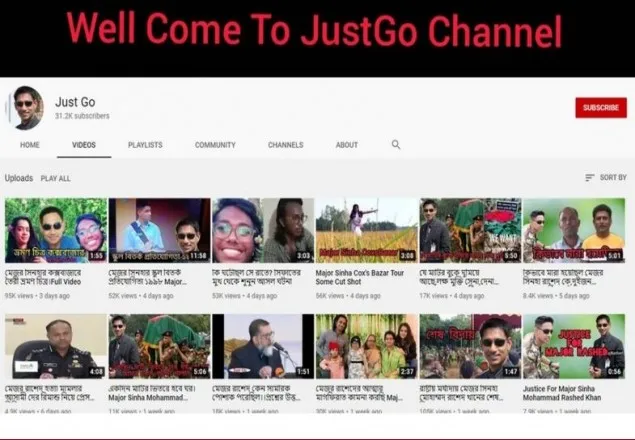
Task: Open the 2:37 family photo thumbnail
Action: (x=367, y=346)
